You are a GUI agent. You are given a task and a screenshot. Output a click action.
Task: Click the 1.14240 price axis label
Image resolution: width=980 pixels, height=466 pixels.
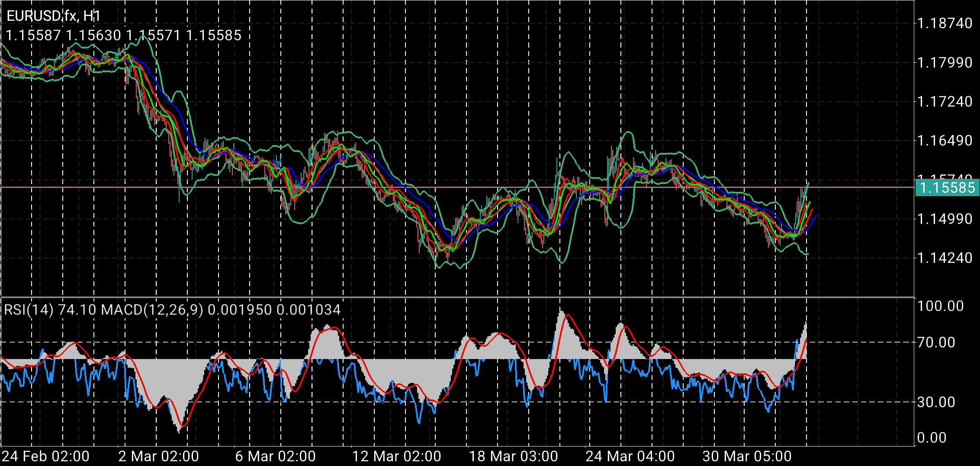coord(945,258)
